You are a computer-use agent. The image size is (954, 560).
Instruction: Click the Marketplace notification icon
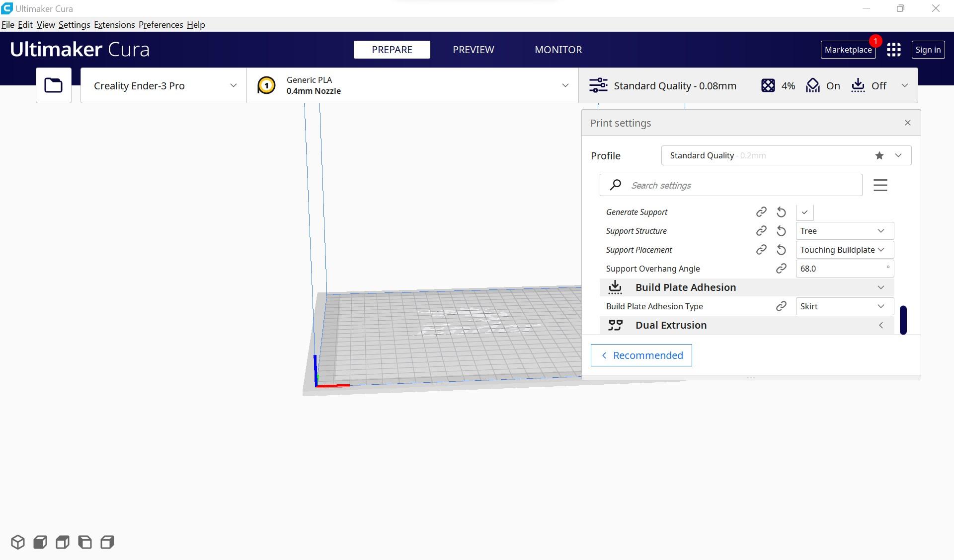(x=875, y=40)
